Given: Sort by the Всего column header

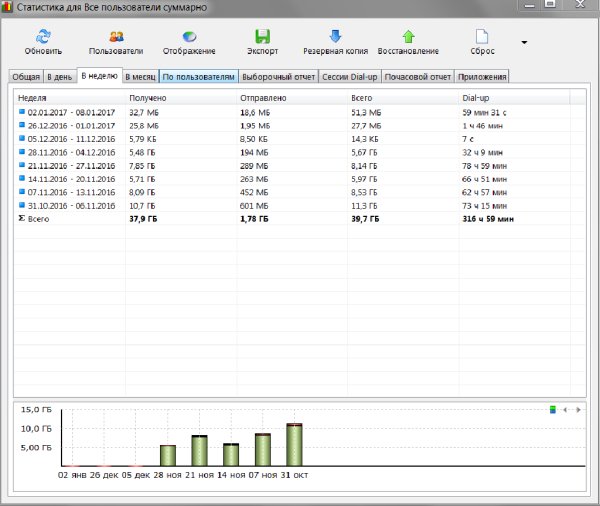Looking at the screenshot, I should click(x=403, y=98).
